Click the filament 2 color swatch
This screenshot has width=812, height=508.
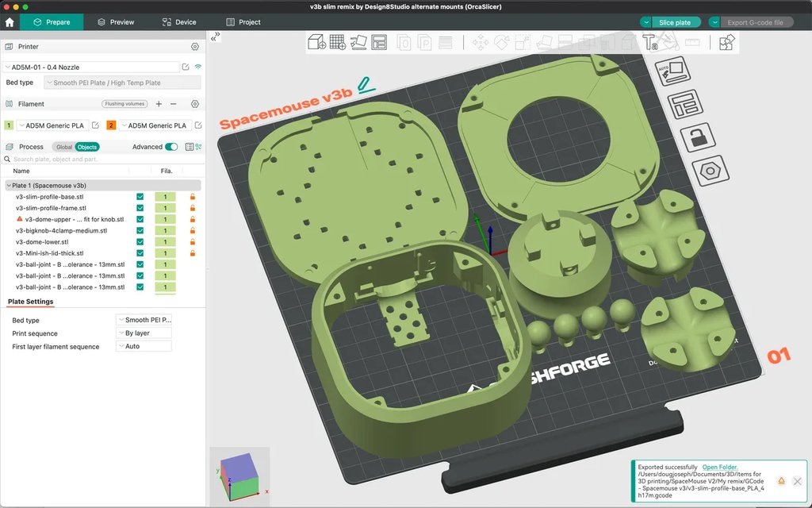[x=110, y=125]
